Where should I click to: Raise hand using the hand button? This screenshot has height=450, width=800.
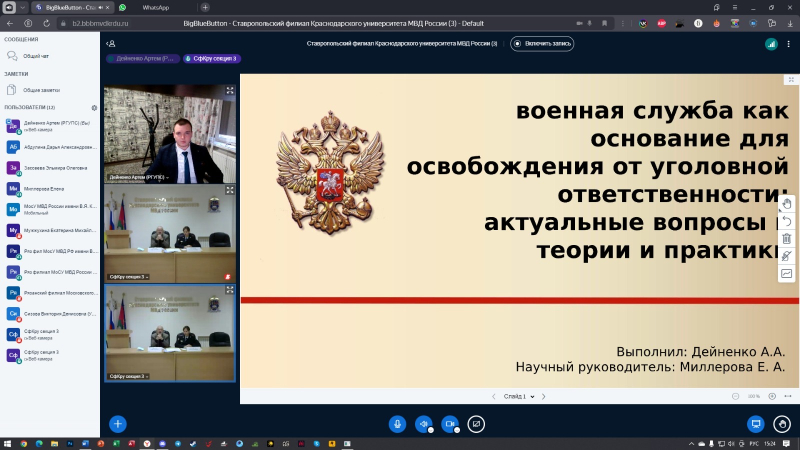782,424
